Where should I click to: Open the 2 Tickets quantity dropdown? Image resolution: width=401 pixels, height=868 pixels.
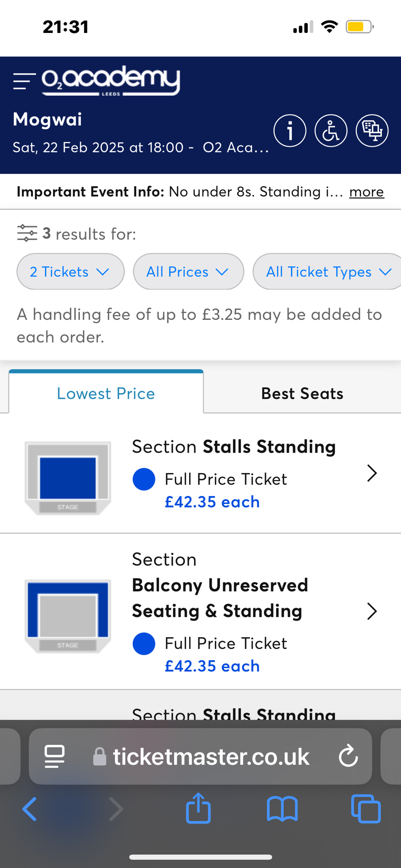pyautogui.click(x=70, y=272)
